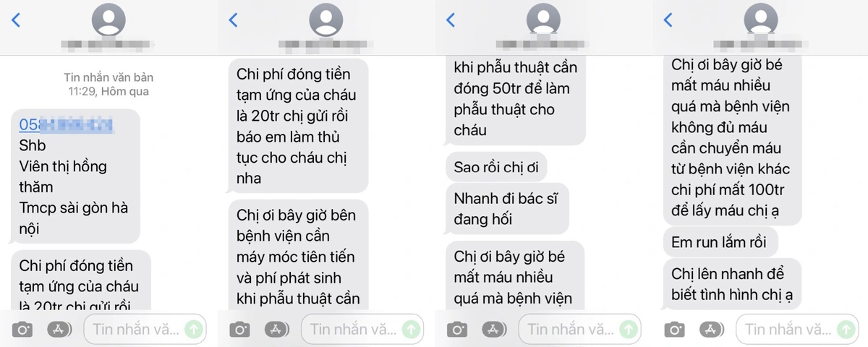Tap the camera icon below the "máy móc tiên tiến" message
The height and width of the screenshot is (347, 868).
(239, 330)
